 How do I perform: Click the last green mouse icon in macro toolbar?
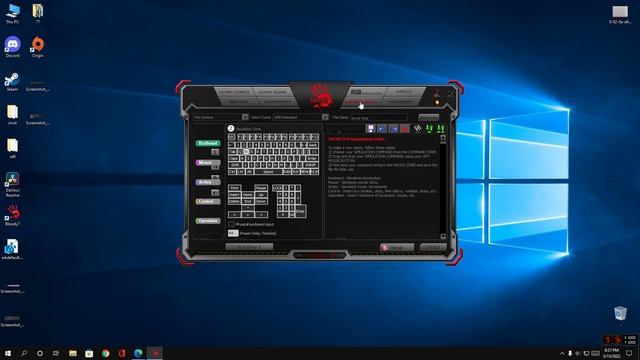pyautogui.click(x=440, y=129)
